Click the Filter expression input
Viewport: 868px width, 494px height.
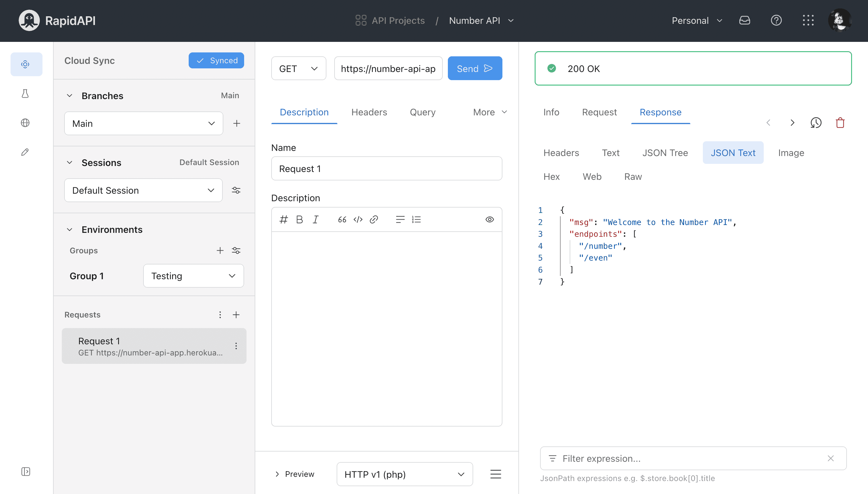(x=693, y=459)
